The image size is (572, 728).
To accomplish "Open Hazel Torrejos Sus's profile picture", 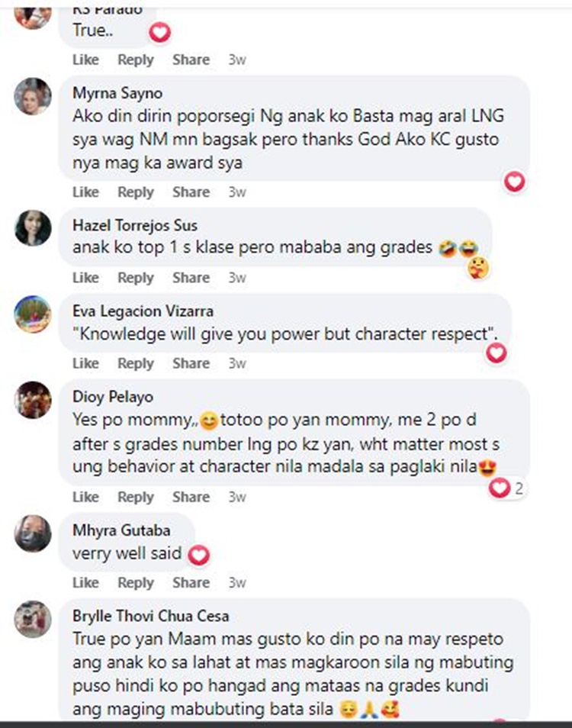I will (33, 228).
